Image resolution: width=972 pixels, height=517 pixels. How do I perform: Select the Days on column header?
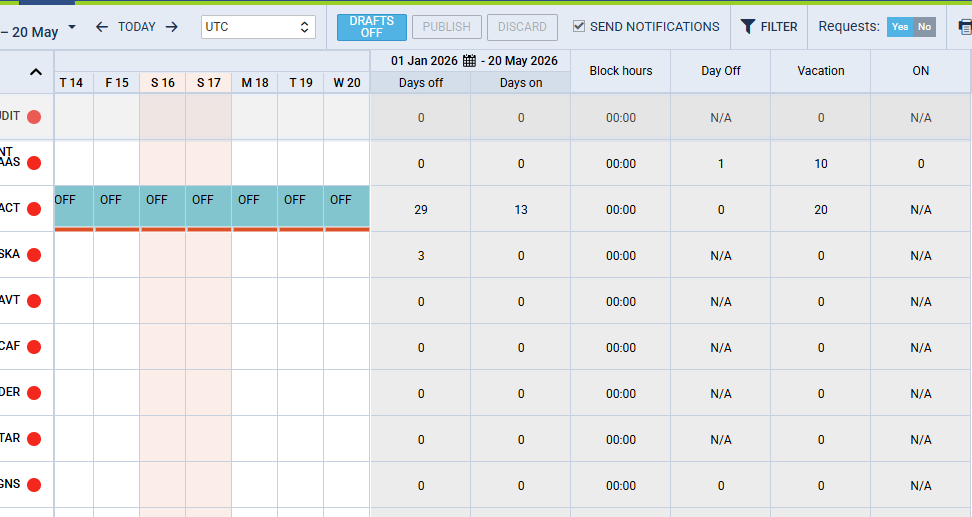pyautogui.click(x=521, y=82)
